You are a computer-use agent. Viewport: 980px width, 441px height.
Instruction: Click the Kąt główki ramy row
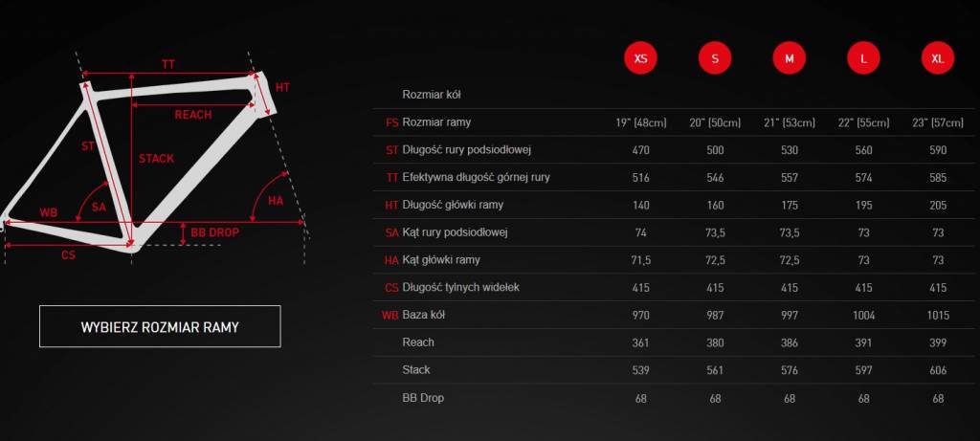tap(441, 260)
